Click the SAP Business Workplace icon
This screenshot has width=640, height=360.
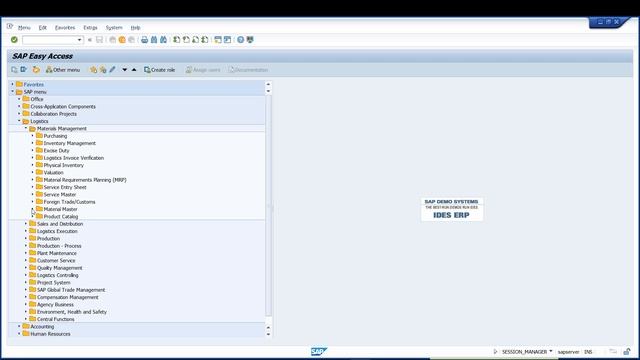pyautogui.click(x=36, y=70)
